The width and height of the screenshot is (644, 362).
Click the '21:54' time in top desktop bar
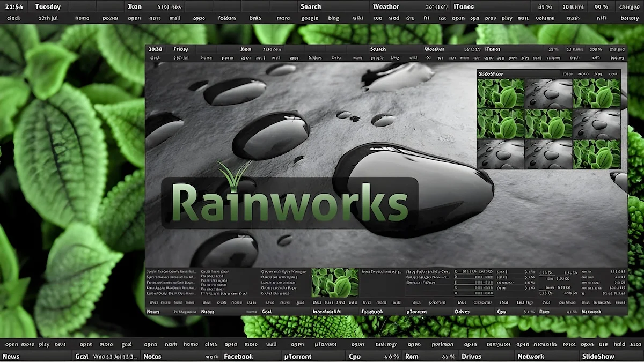13,6
